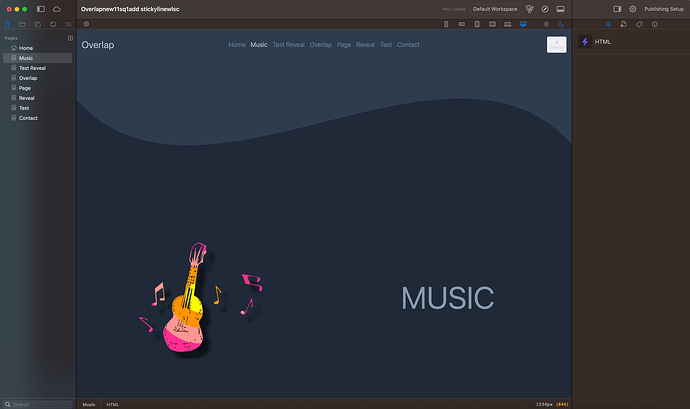The height and width of the screenshot is (409, 690).
Task: Click the sidebar Search field
Action: tap(38, 404)
